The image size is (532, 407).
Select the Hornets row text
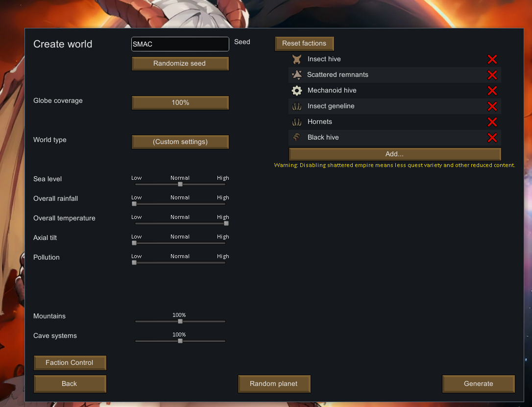319,121
